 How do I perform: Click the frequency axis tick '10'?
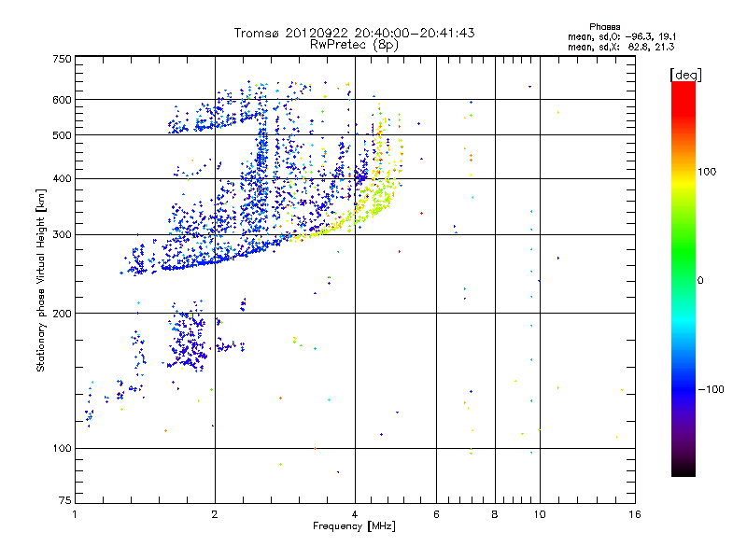click(540, 514)
